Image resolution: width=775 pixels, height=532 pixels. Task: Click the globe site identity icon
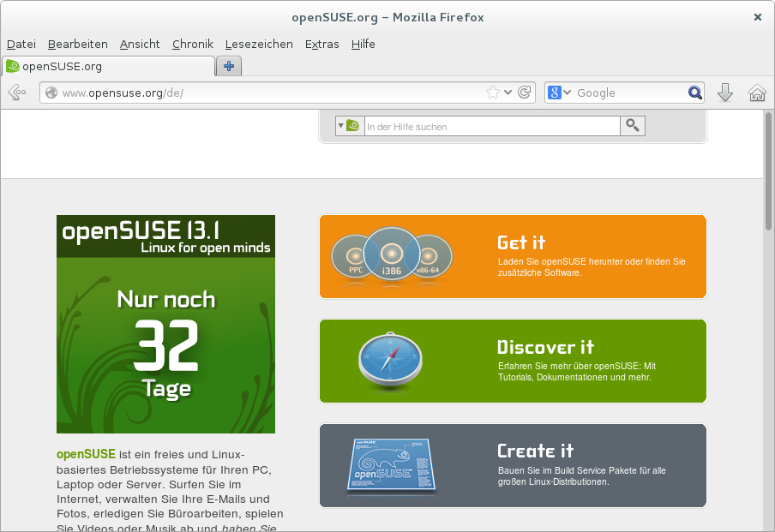click(x=51, y=93)
